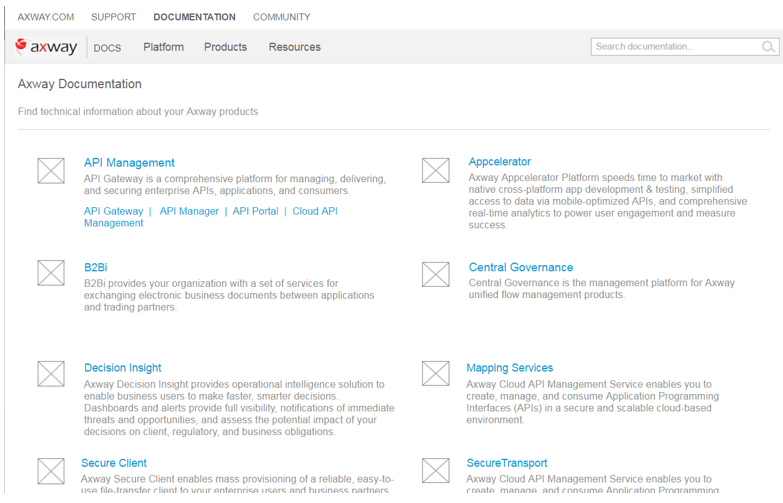Click the Mapping Services placeholder image icon

(435, 373)
